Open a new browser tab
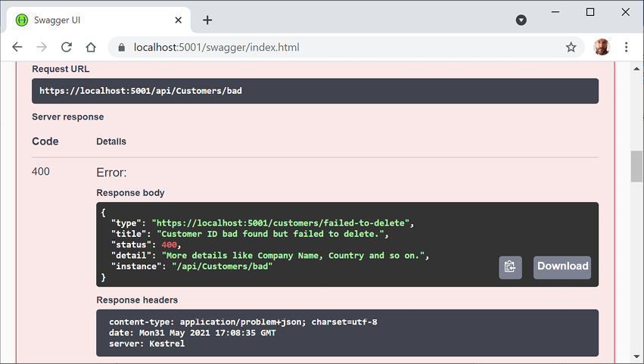Viewport: 644px width, 364px height. (x=207, y=20)
